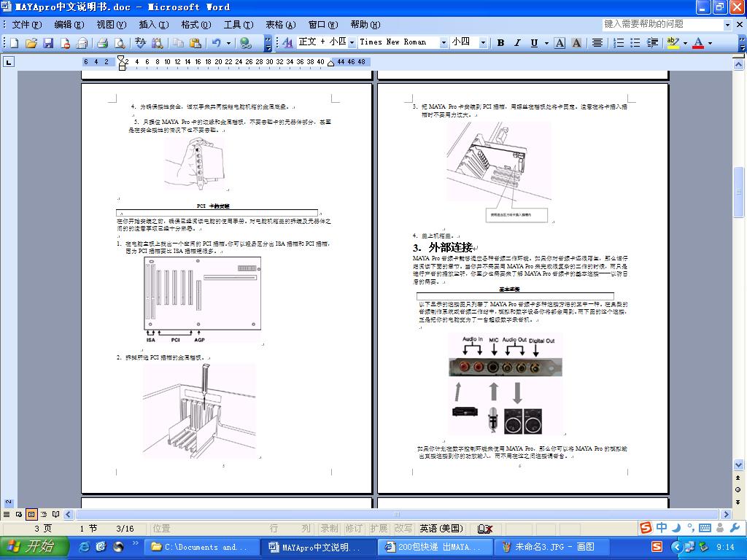
Task: Expand the help question box dropdown
Action: (727, 24)
